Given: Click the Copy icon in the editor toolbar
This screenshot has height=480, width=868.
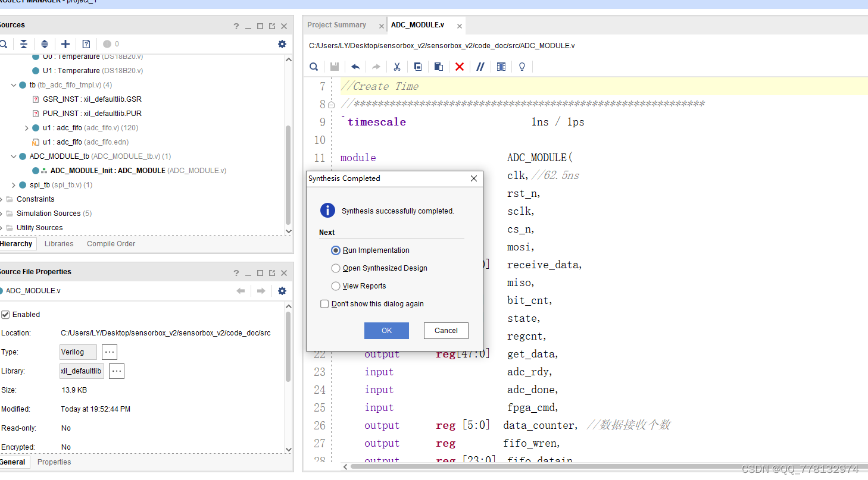Looking at the screenshot, I should 417,67.
